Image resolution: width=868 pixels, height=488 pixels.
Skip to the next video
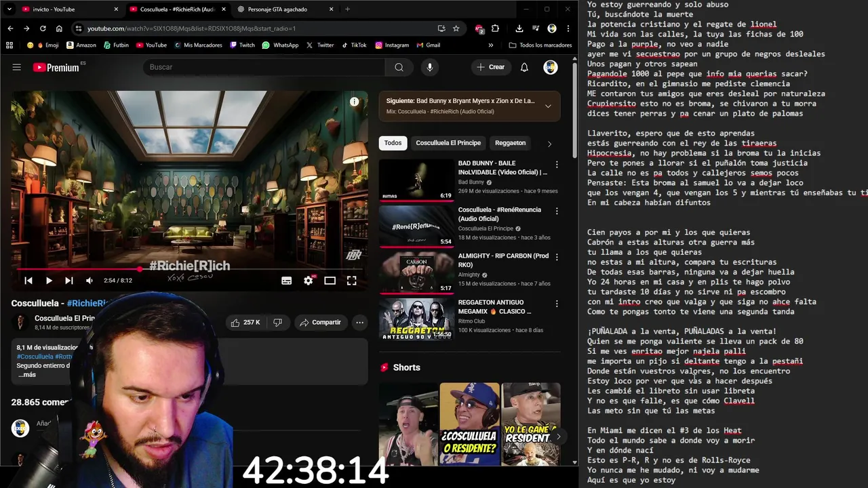click(x=69, y=281)
